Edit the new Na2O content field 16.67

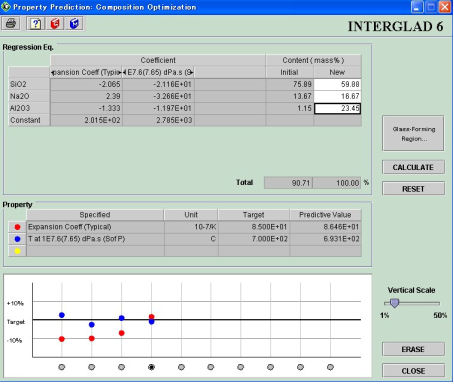pyautogui.click(x=337, y=96)
